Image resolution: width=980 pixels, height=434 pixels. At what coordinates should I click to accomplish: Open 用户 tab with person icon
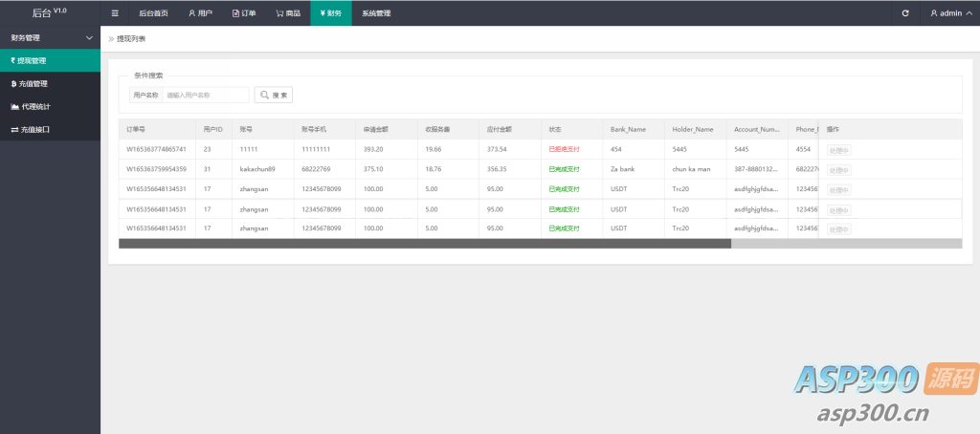[x=200, y=13]
